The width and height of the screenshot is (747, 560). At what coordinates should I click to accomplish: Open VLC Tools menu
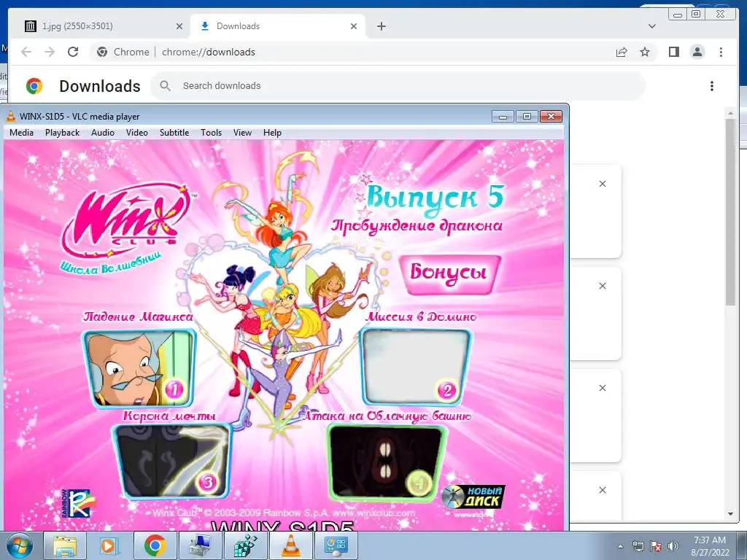[211, 133]
